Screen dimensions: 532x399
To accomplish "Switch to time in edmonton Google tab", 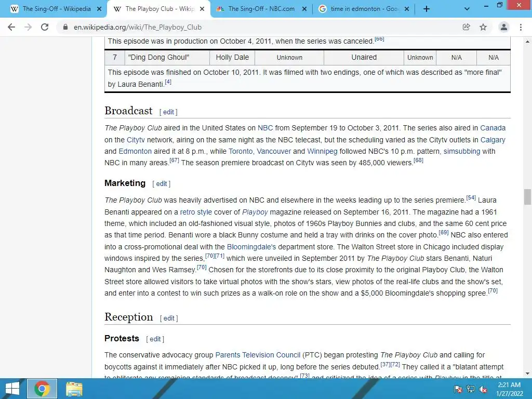I will (x=363, y=9).
